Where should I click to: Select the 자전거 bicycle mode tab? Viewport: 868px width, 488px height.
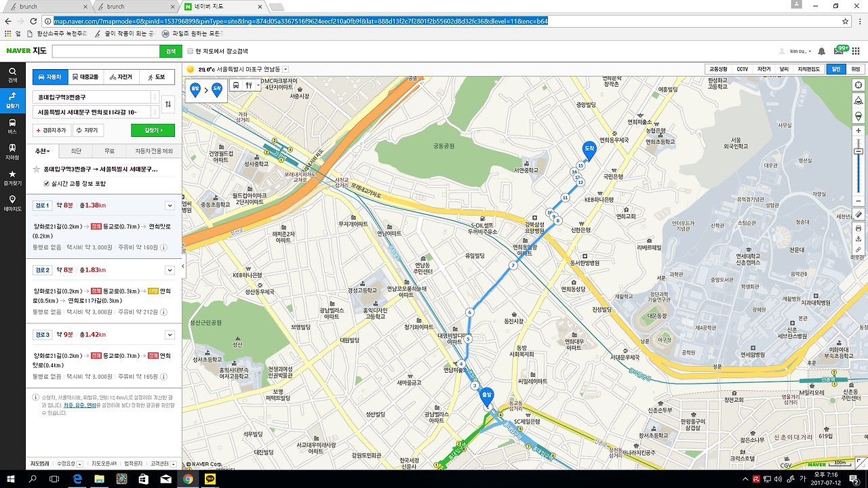click(x=121, y=77)
